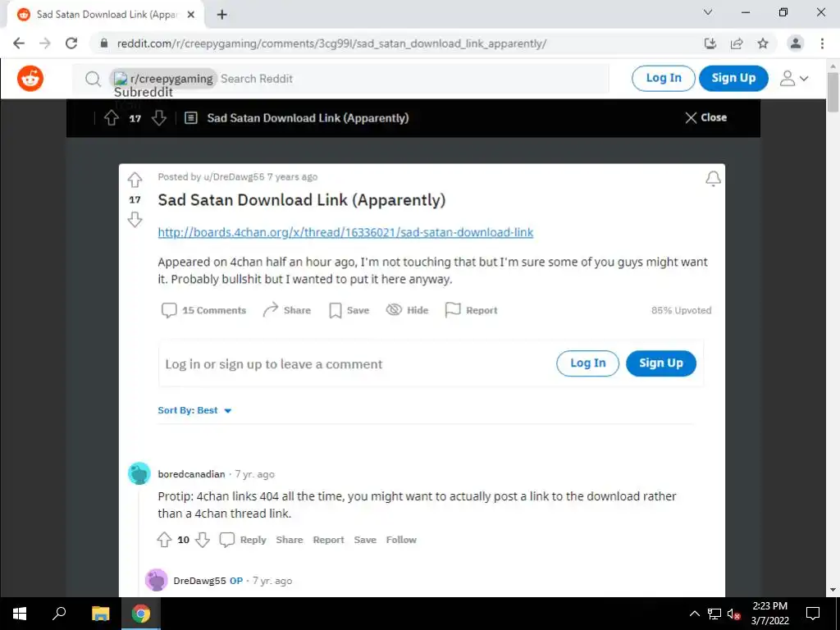Click Sign Up in the comment box
Screen dimensions: 840x630
(x=661, y=363)
